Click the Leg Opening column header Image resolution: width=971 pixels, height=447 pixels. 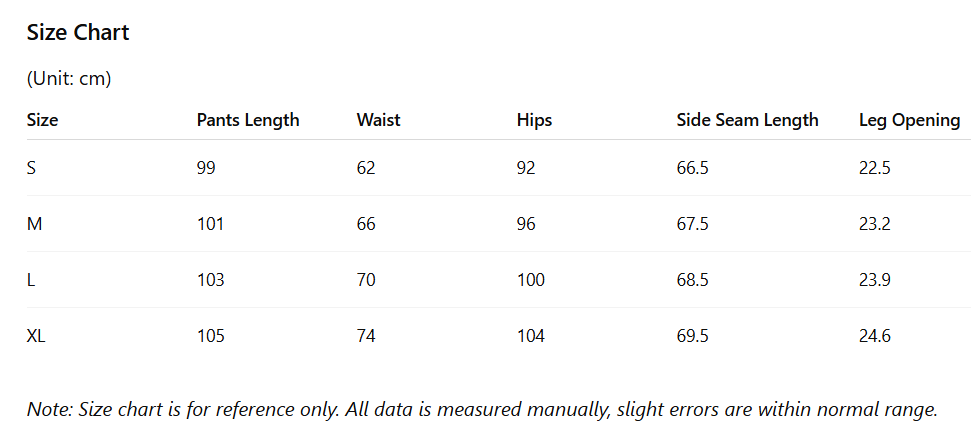(x=909, y=120)
